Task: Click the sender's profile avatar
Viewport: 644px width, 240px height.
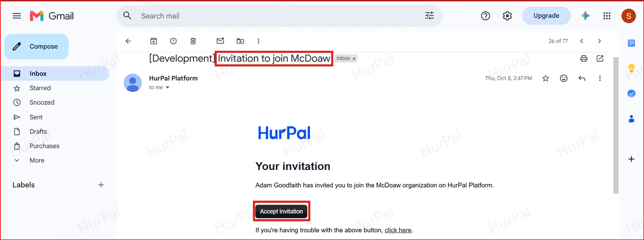Action: tap(133, 83)
